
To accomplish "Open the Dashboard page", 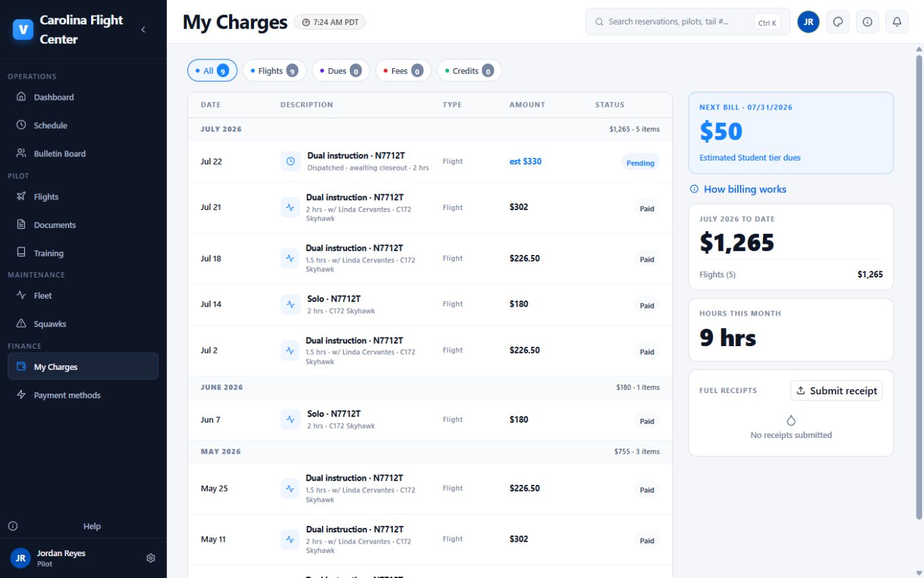I will 83,97.
